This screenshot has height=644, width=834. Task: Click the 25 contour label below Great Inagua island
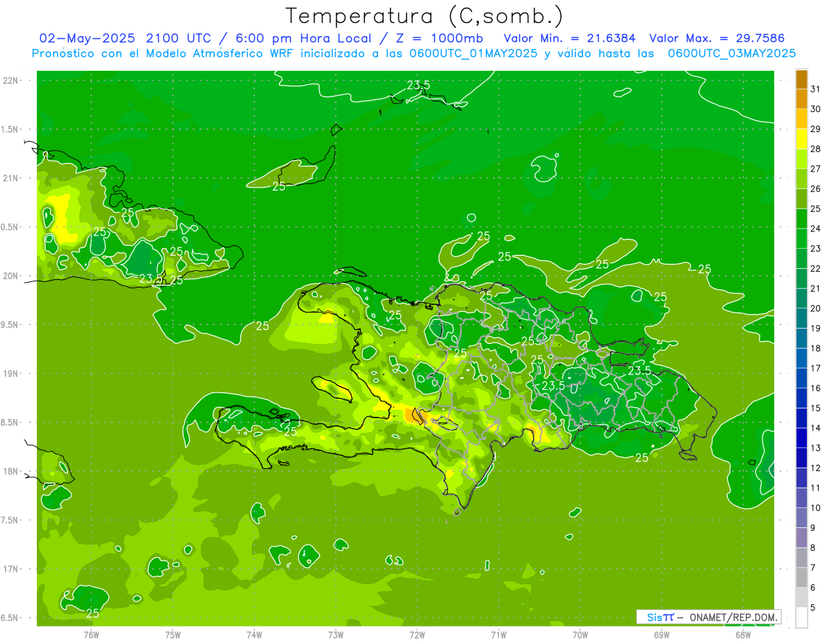[x=279, y=186]
